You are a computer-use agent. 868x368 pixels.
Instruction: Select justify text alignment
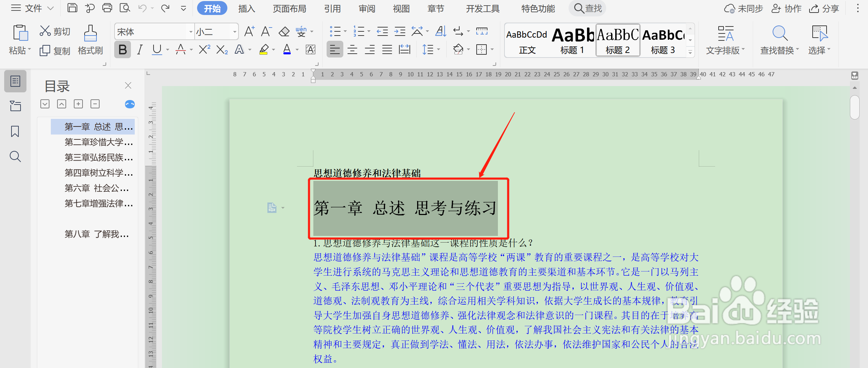[387, 50]
